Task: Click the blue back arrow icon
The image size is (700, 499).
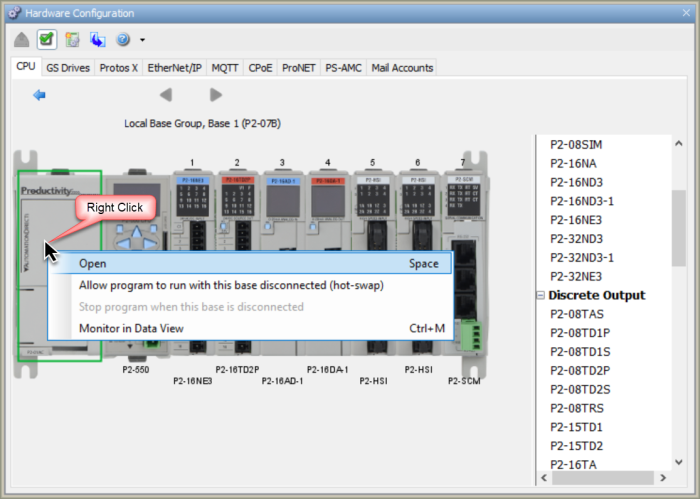Action: tap(39, 95)
